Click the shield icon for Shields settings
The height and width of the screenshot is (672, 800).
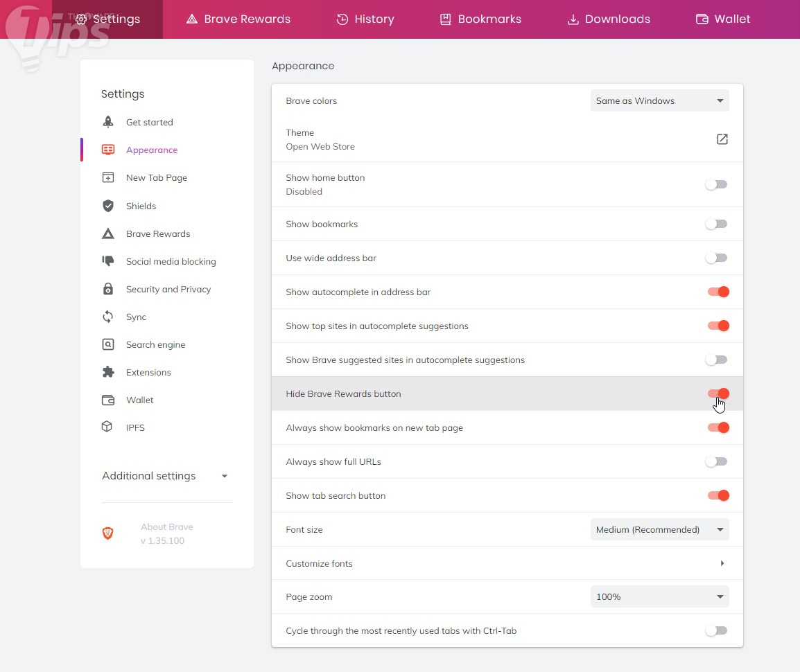coord(108,206)
